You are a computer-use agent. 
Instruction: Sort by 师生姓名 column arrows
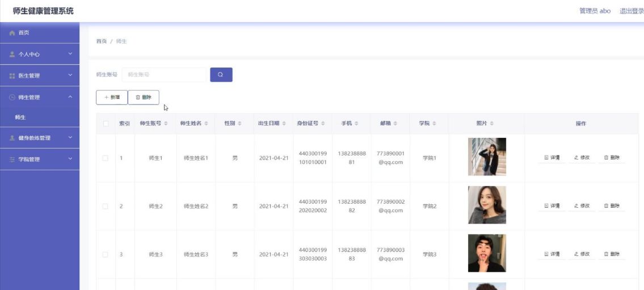206,124
